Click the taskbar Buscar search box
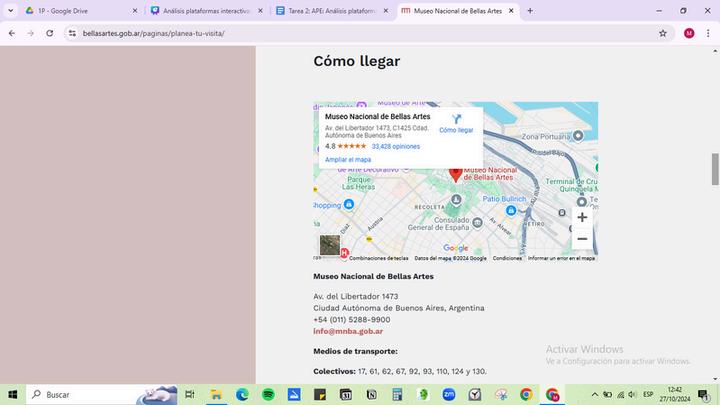Screen dimensions: 720x405 click(x=101, y=394)
